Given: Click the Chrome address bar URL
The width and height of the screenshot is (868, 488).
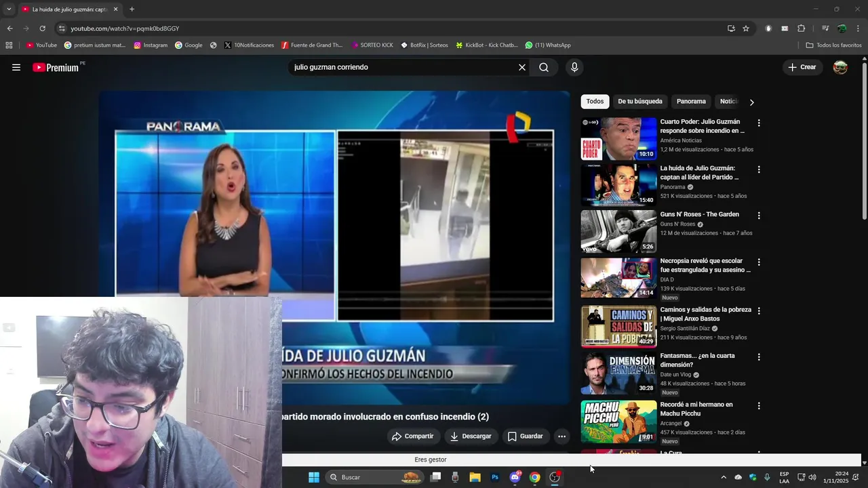Looking at the screenshot, I should (x=125, y=28).
